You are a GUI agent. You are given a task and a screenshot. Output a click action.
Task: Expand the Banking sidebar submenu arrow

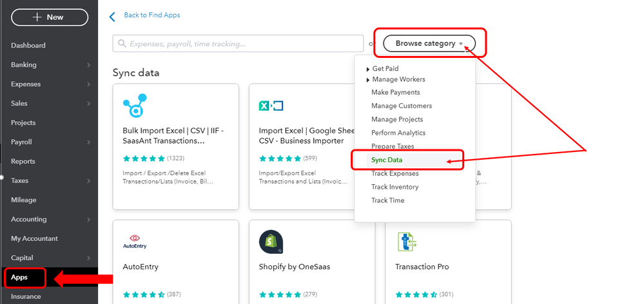(x=89, y=65)
